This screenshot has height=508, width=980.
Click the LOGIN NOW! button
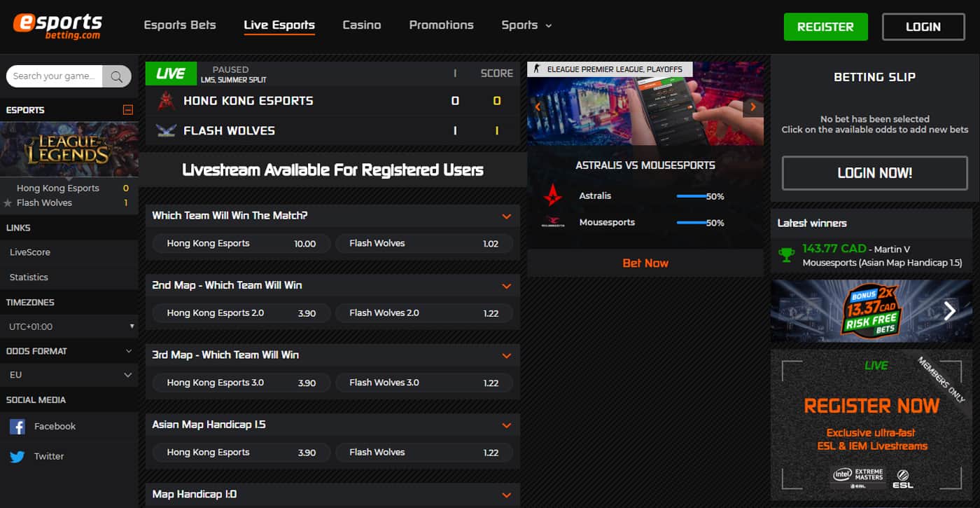875,173
